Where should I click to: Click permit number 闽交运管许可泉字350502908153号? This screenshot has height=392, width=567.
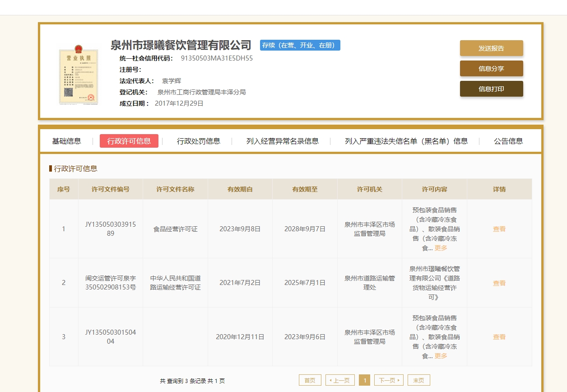tap(111, 283)
